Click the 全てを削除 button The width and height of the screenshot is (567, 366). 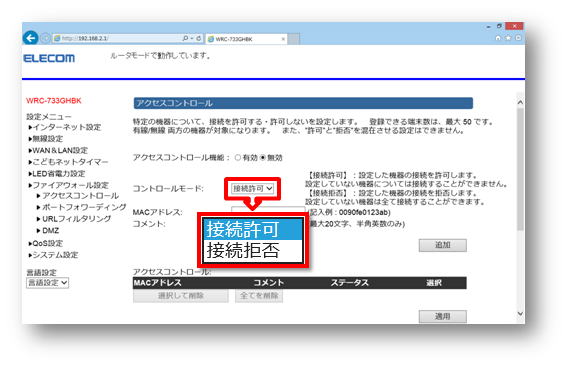[259, 296]
